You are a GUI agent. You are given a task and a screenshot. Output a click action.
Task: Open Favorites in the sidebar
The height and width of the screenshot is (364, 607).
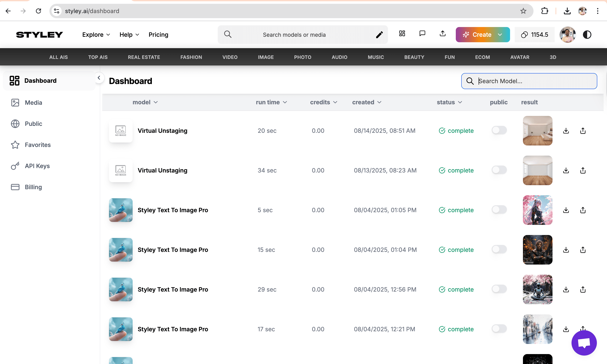pyautogui.click(x=38, y=145)
